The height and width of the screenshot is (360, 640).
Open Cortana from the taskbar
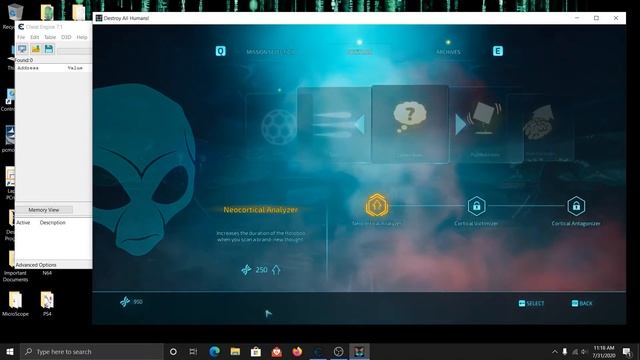click(173, 351)
